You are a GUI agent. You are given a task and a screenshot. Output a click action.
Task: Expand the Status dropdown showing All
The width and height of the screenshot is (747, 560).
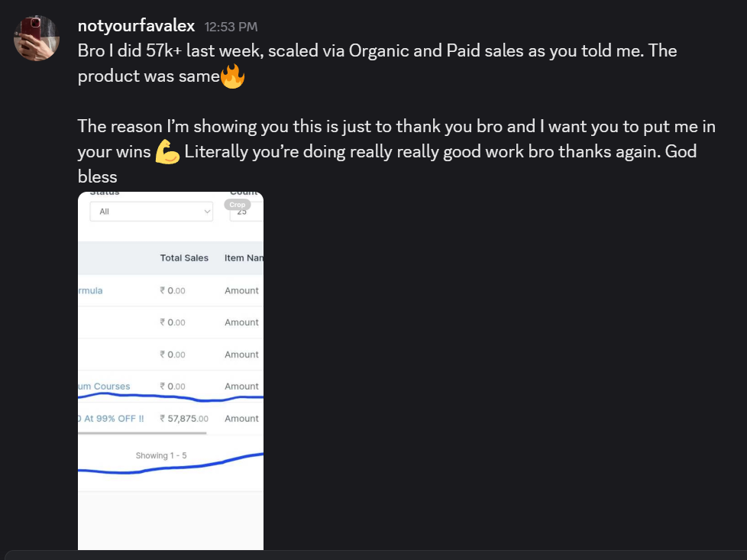point(150,212)
